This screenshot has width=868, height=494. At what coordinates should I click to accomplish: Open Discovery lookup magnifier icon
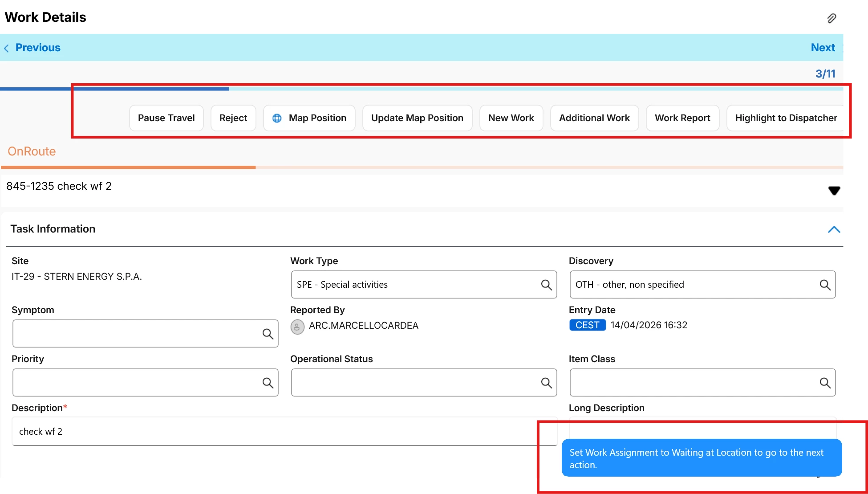point(825,285)
